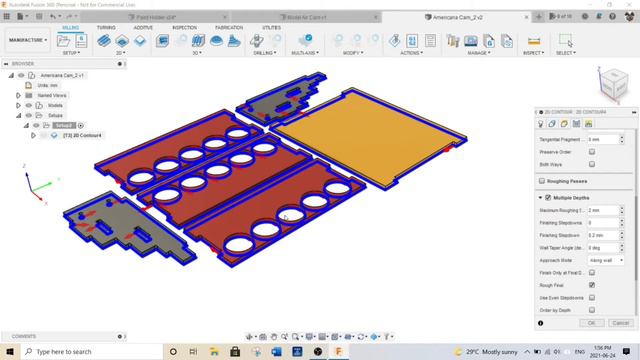The width and height of the screenshot is (640, 360).
Task: Open the Job Status clock icon
Action: click(x=585, y=16)
